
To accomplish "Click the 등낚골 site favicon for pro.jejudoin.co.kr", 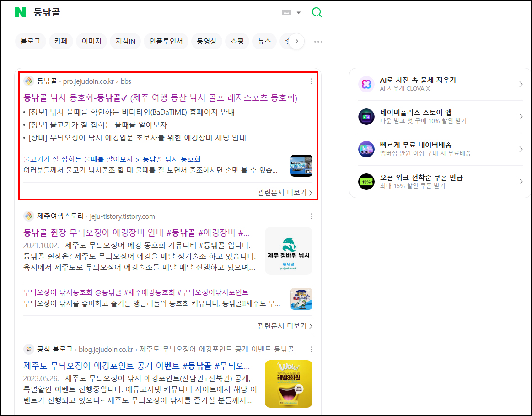I will 29,81.
